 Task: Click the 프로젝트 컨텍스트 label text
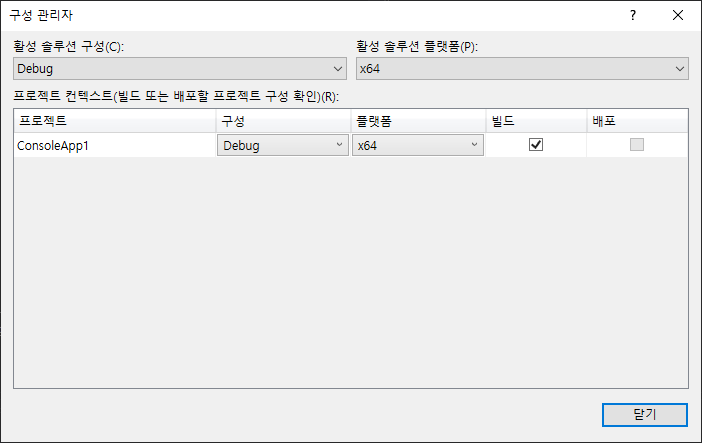tap(176, 96)
